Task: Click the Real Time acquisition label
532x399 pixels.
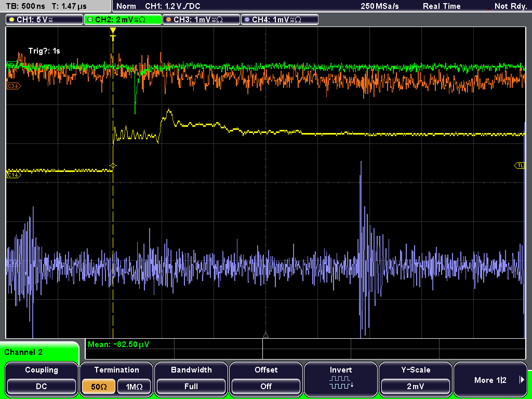Action: [442, 6]
